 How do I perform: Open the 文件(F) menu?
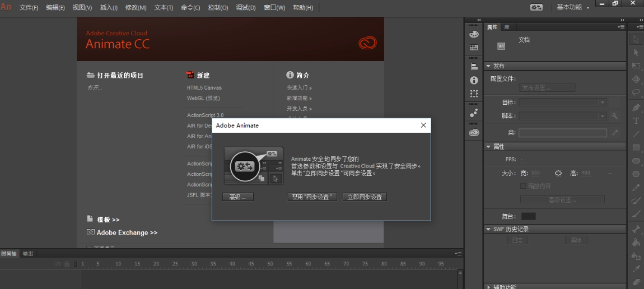pyautogui.click(x=29, y=7)
